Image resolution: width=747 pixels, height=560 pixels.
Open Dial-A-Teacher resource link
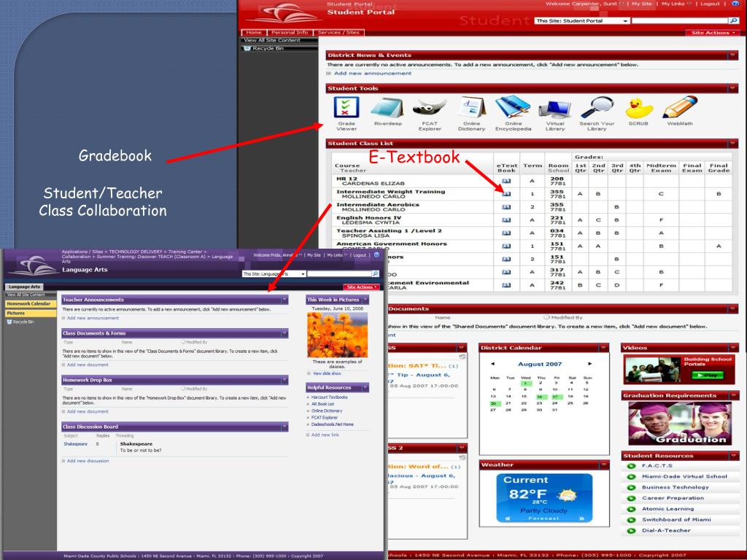point(666,531)
